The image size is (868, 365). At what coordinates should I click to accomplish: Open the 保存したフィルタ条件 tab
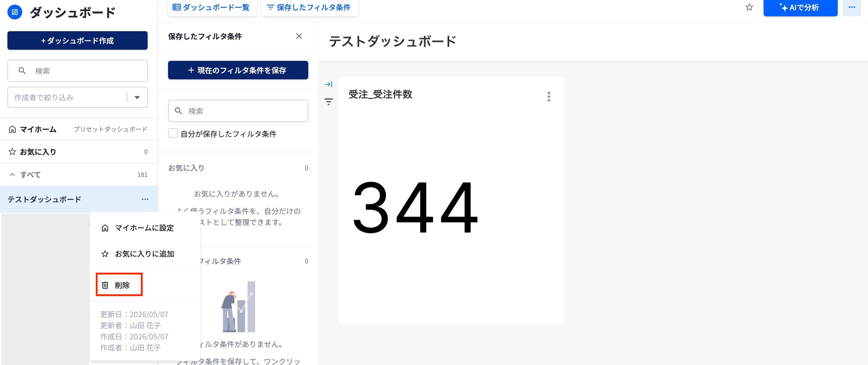(x=310, y=7)
